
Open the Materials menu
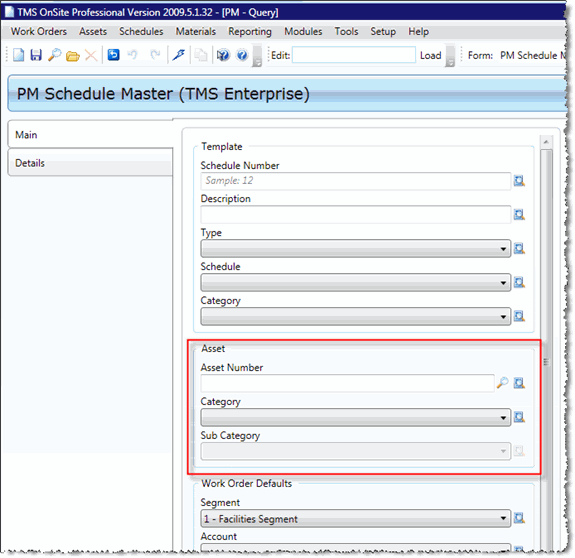point(195,32)
